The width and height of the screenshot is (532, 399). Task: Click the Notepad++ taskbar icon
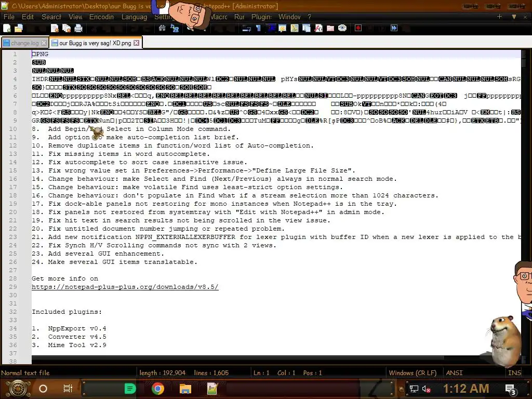pyautogui.click(x=212, y=389)
